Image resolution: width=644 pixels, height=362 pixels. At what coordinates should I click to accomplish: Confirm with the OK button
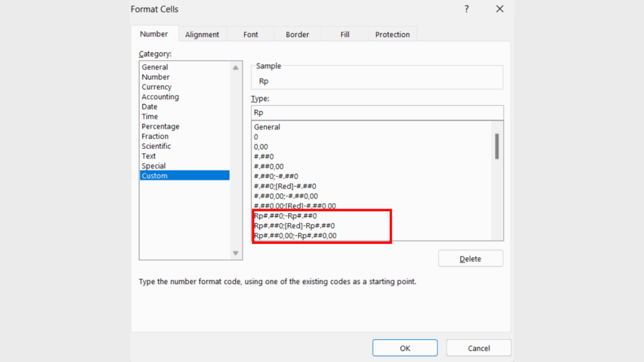[x=404, y=348]
